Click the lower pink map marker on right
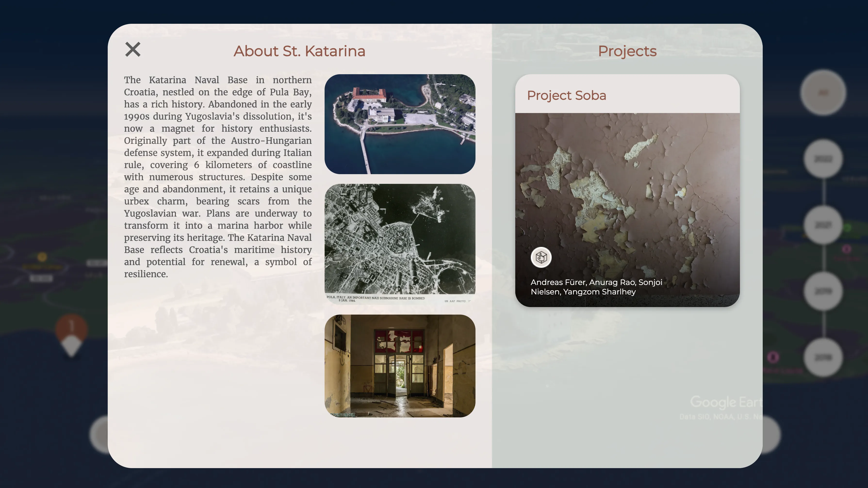Screen dimensions: 868x488 coord(773,357)
